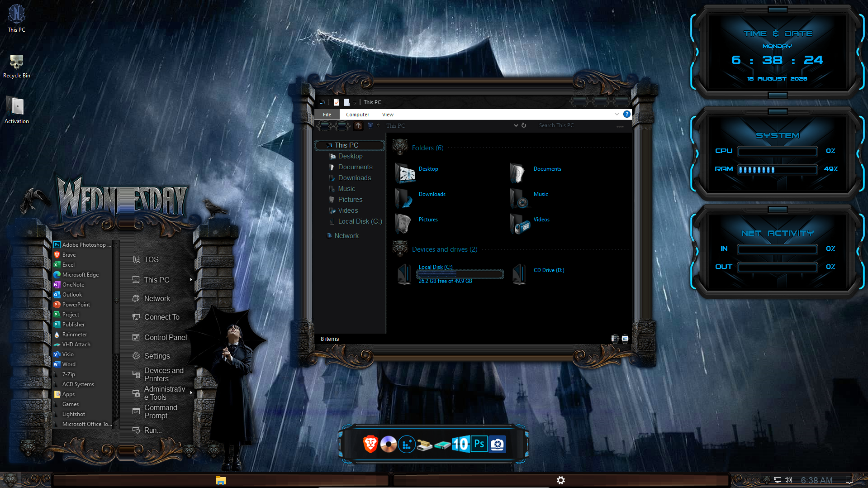Open the Desktop folder in Explorer content
Viewport: 868px width, 488px height.
417,173
